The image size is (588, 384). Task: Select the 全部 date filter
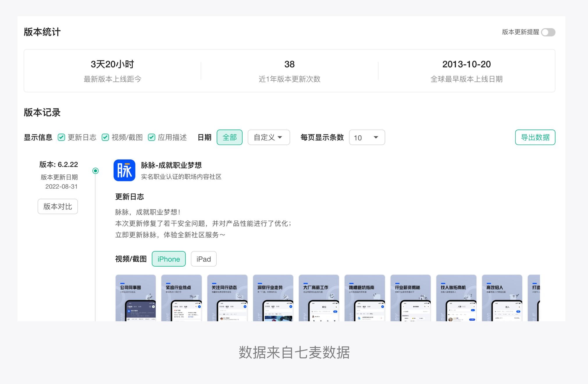pos(229,137)
